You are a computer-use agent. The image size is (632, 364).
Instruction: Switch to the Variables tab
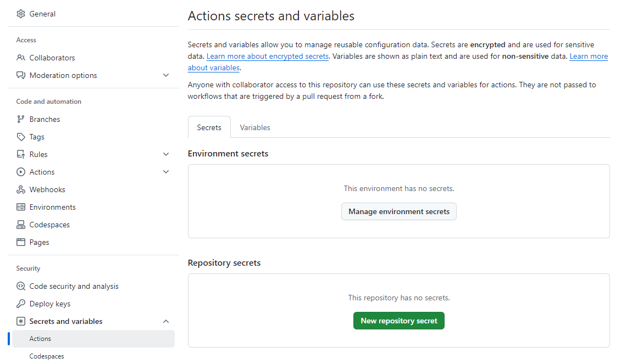tap(255, 127)
